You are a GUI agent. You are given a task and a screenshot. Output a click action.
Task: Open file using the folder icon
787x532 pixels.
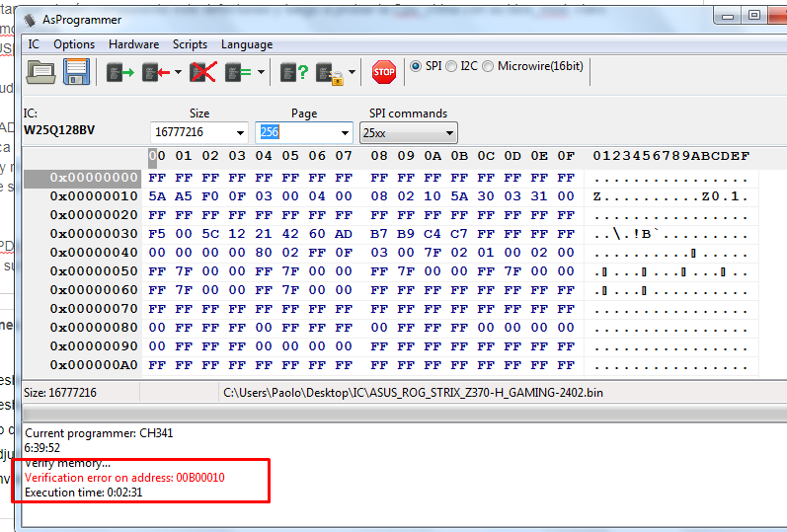click(x=40, y=72)
